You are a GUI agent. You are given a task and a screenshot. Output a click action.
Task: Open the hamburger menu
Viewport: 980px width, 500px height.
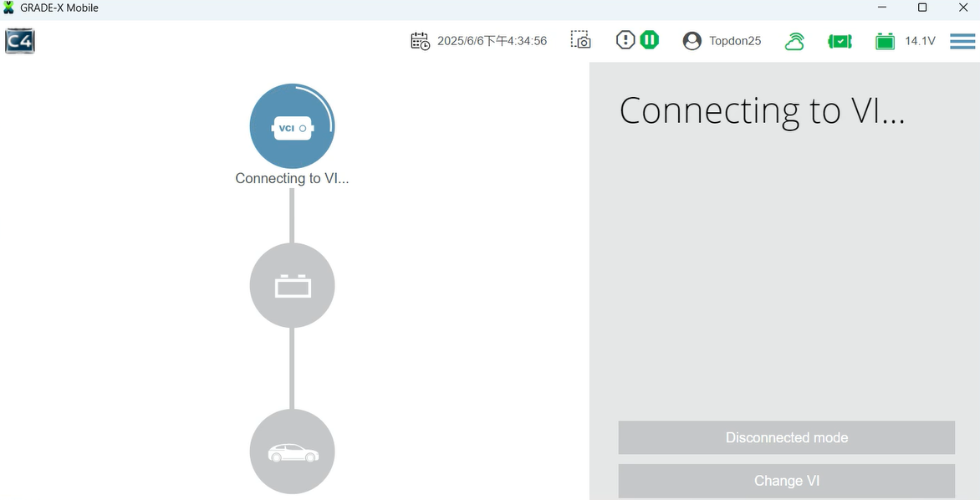pos(962,41)
